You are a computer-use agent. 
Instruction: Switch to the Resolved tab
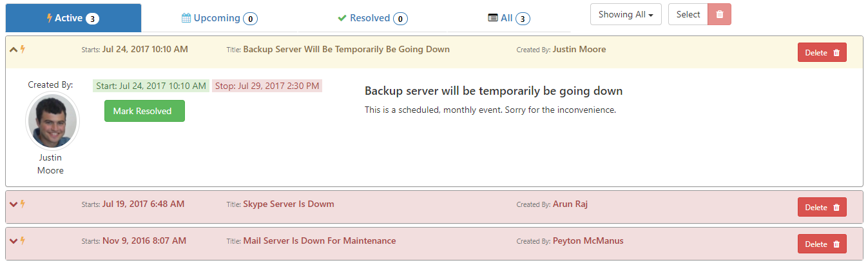coord(372,18)
